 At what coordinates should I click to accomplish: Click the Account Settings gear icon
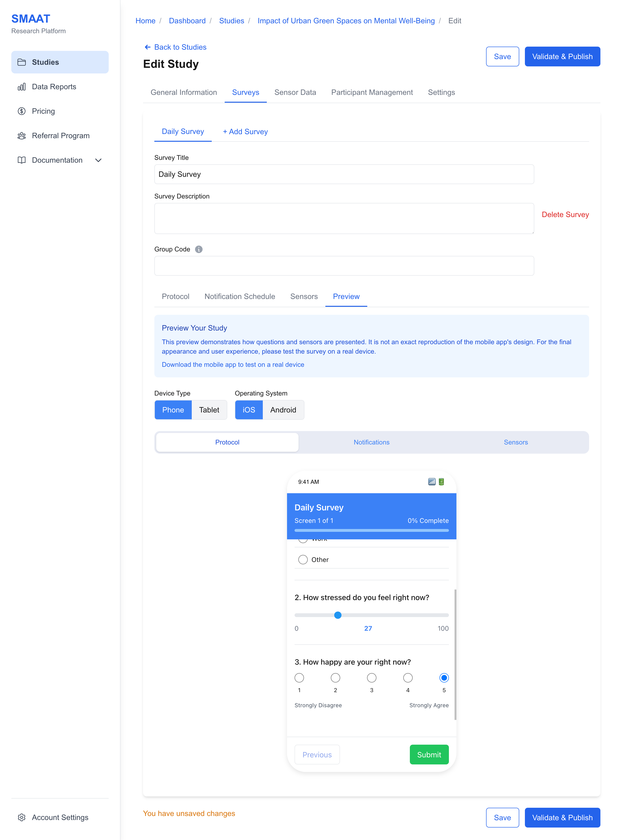pos(21,817)
